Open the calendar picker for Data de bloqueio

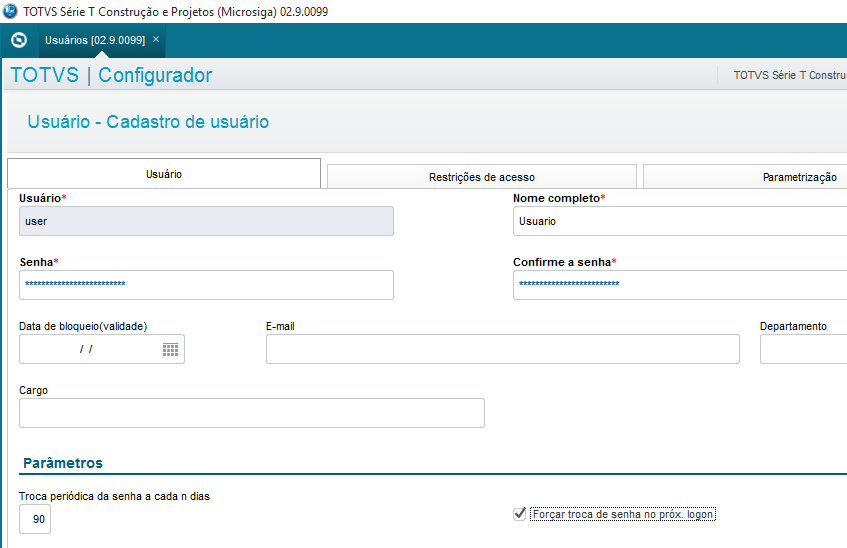170,350
